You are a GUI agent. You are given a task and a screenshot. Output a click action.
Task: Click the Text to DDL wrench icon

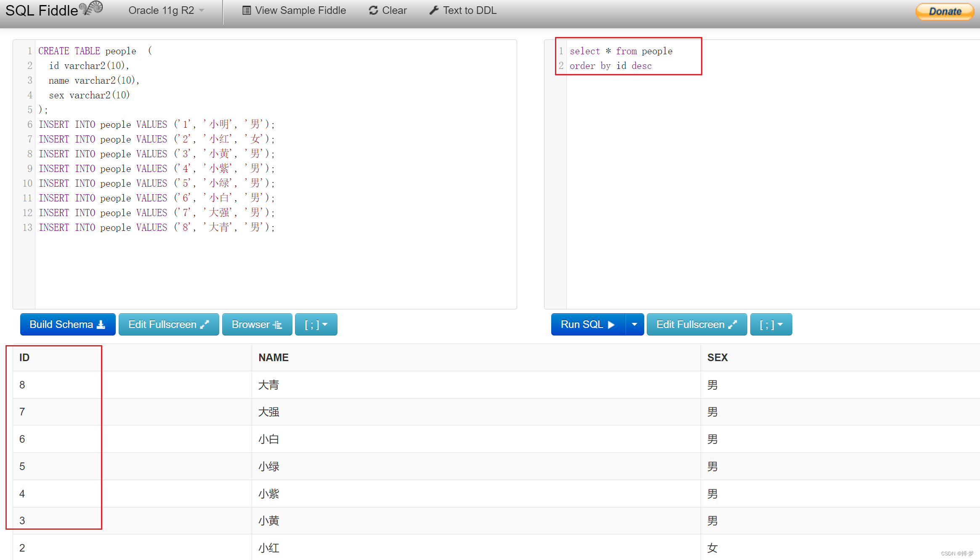point(434,11)
